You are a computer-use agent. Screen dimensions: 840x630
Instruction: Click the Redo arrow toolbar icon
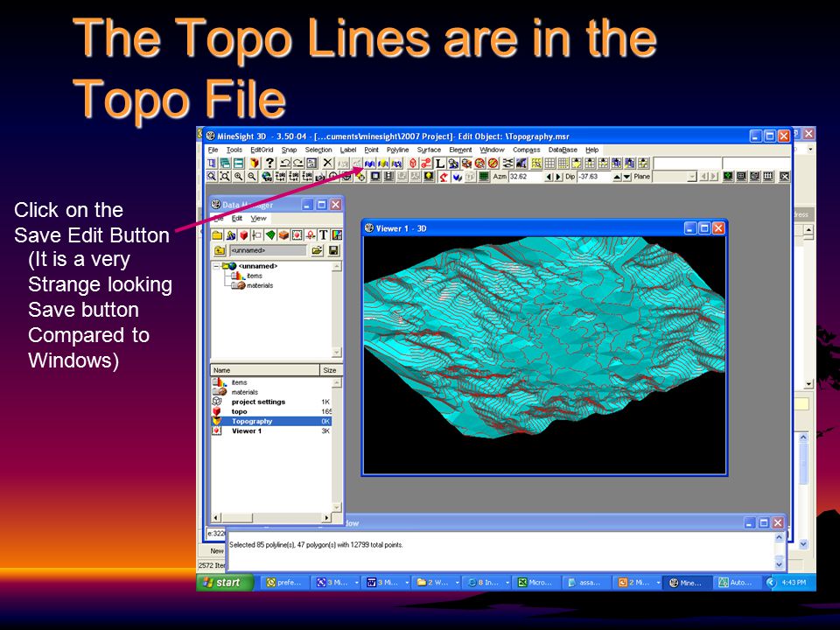point(298,163)
